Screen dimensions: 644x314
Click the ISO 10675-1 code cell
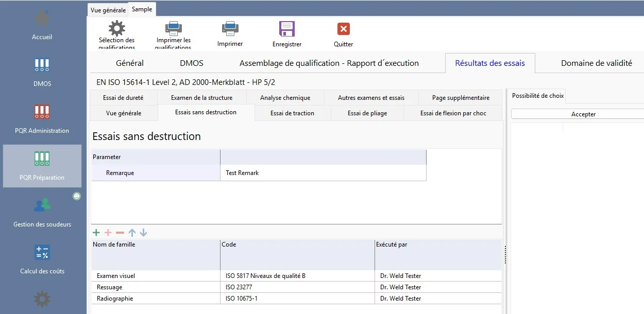point(297,299)
